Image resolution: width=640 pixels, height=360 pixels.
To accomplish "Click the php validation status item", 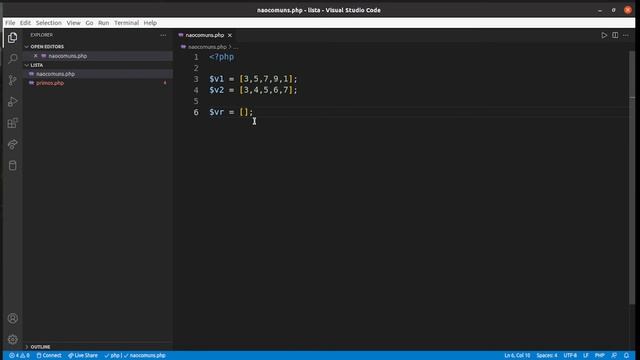I will click(112, 356).
